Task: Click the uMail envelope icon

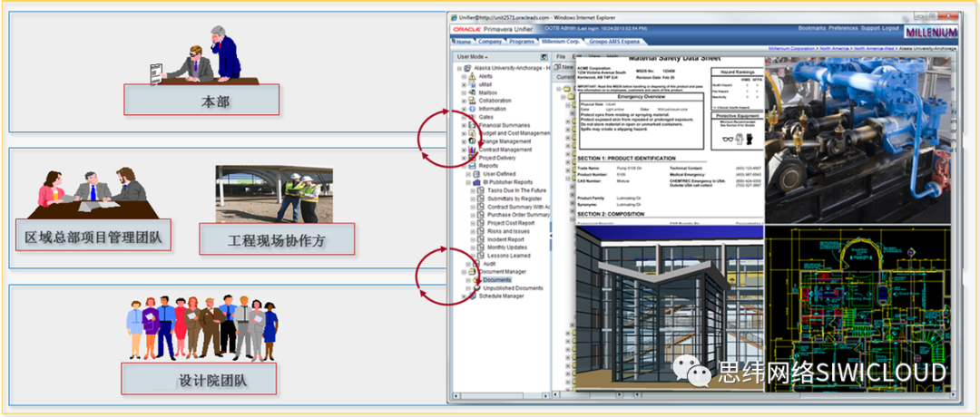Action: 472,84
